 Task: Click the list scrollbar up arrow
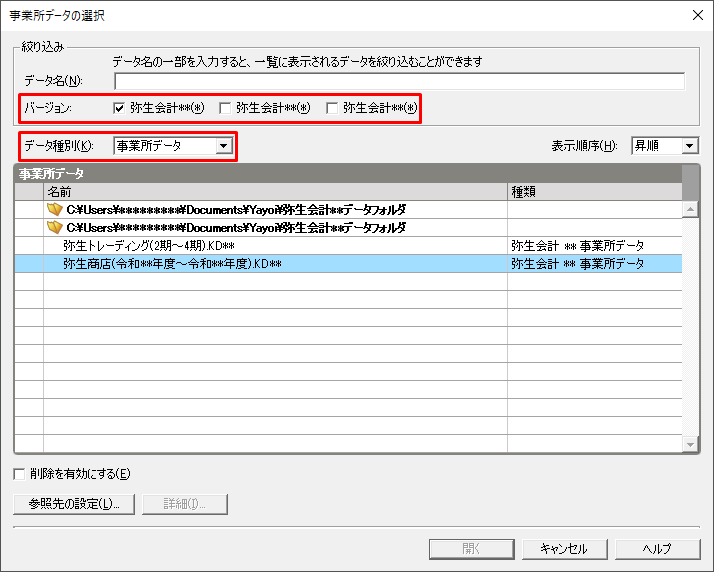690,209
